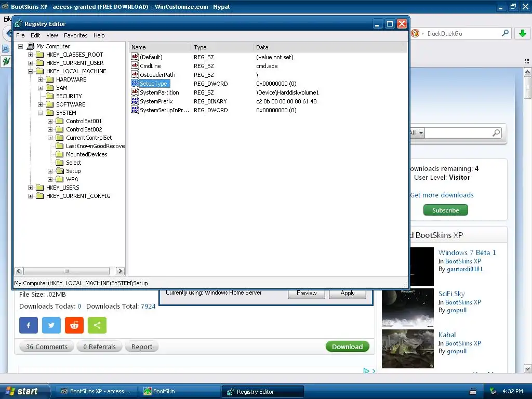Click the Apply button
The width and height of the screenshot is (532, 399).
348,294
